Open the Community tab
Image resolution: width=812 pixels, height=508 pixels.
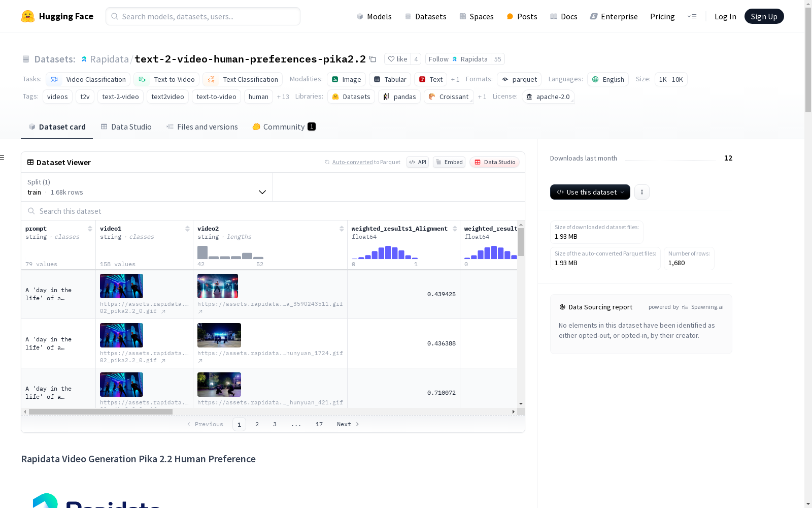[284, 127]
